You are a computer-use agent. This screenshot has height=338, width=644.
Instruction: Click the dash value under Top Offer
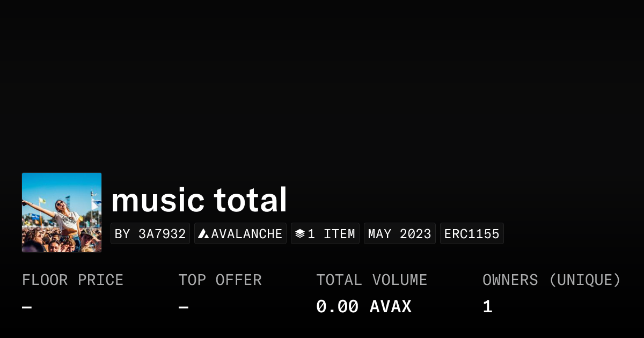pyautogui.click(x=184, y=307)
